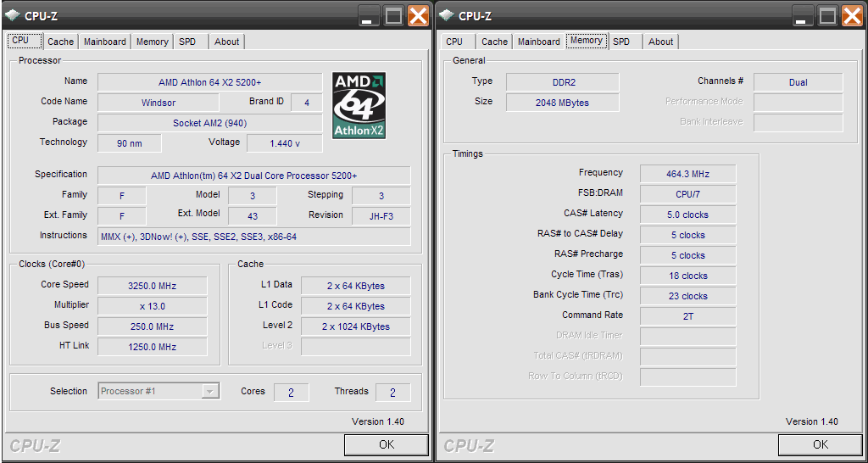Close the right CPU-Z window
The width and height of the screenshot is (868, 463).
pos(853,15)
